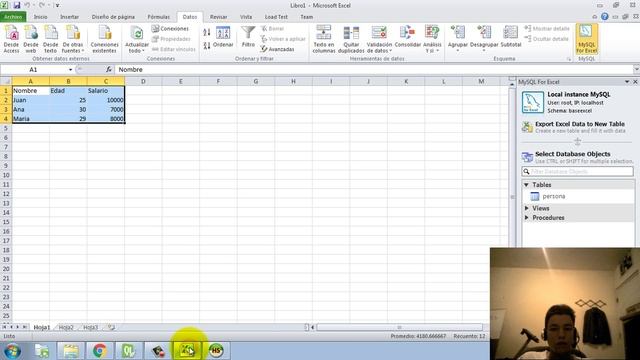
Task: Click the Consolidar icon
Action: click(x=407, y=32)
